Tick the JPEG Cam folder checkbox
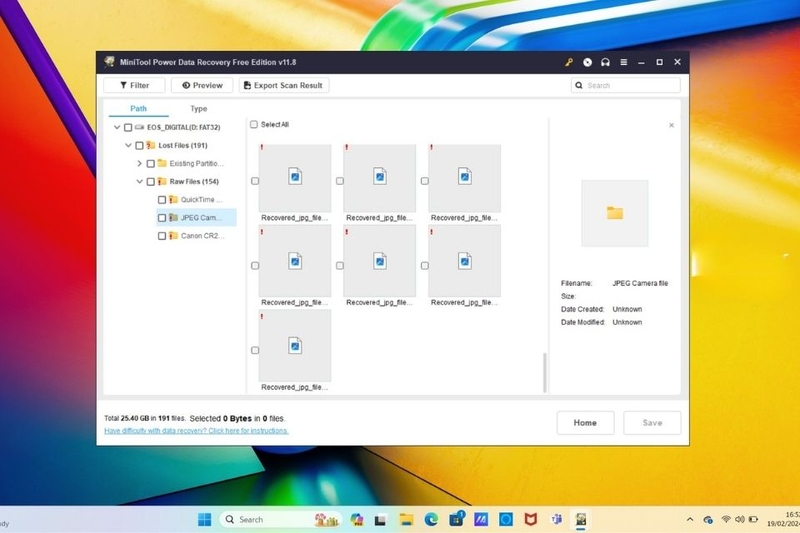 click(162, 218)
